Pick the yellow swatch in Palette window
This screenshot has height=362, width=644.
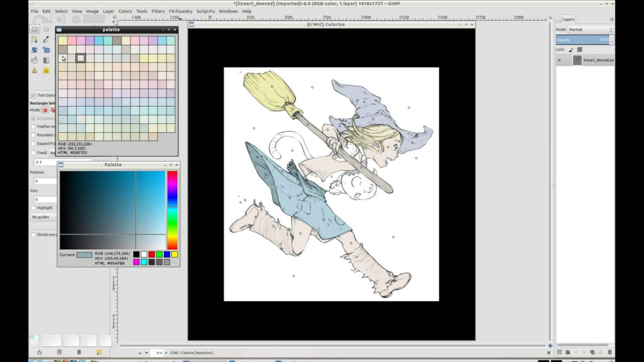(174, 254)
